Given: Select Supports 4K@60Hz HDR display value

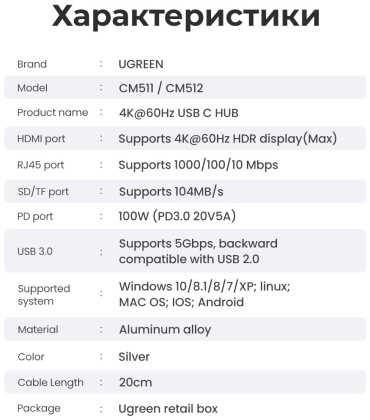Looking at the screenshot, I should (228, 139).
